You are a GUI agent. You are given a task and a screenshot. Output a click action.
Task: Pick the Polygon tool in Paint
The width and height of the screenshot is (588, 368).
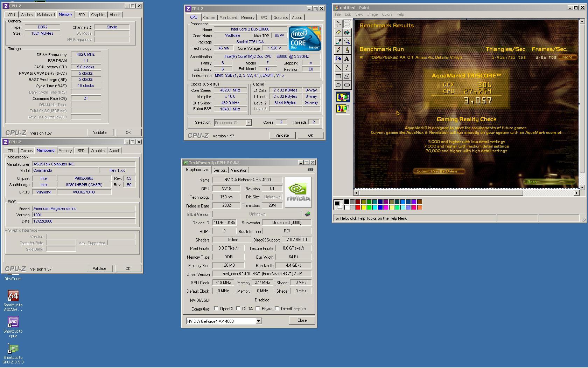click(347, 76)
